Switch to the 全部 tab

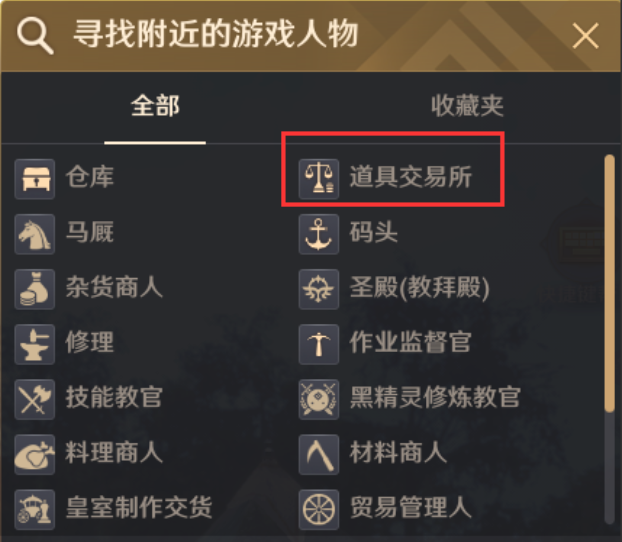coord(155,105)
